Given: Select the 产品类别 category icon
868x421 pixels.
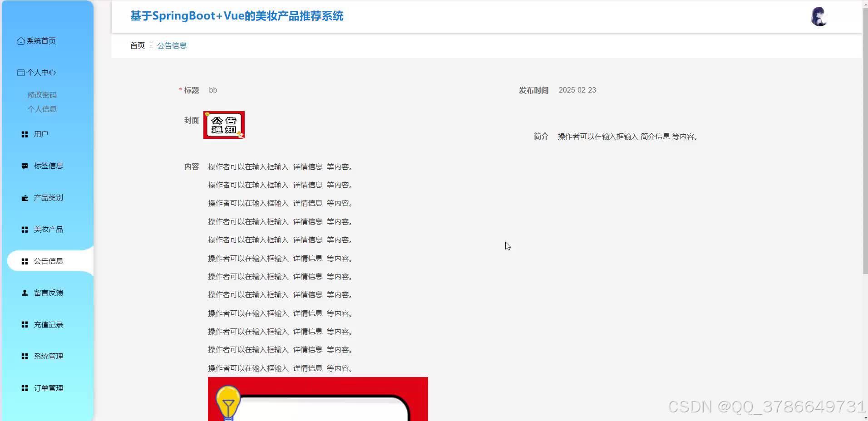Looking at the screenshot, I should pyautogui.click(x=24, y=197).
